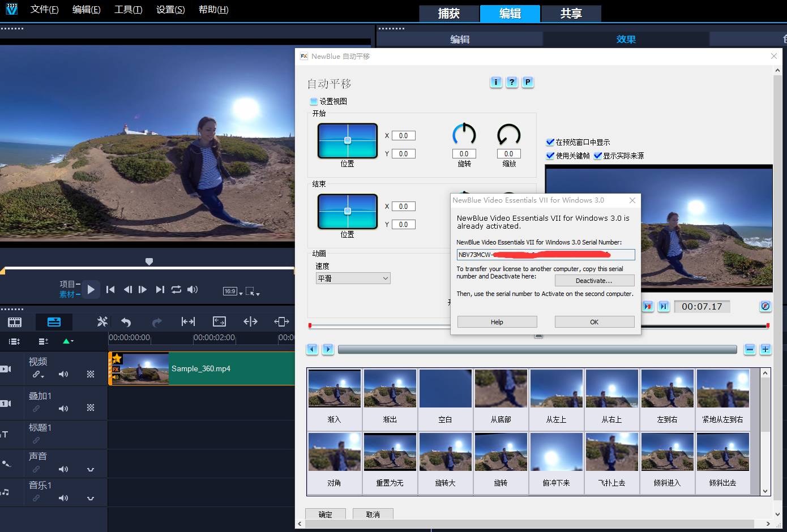Viewport: 787px width, 532px height.
Task: Click the show all tracks icon
Action: pos(15,341)
